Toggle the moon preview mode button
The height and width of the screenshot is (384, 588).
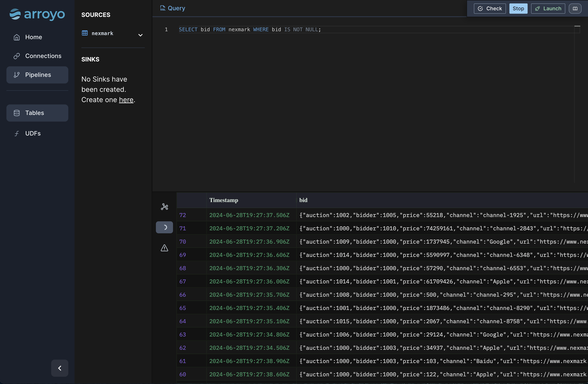coord(164,227)
